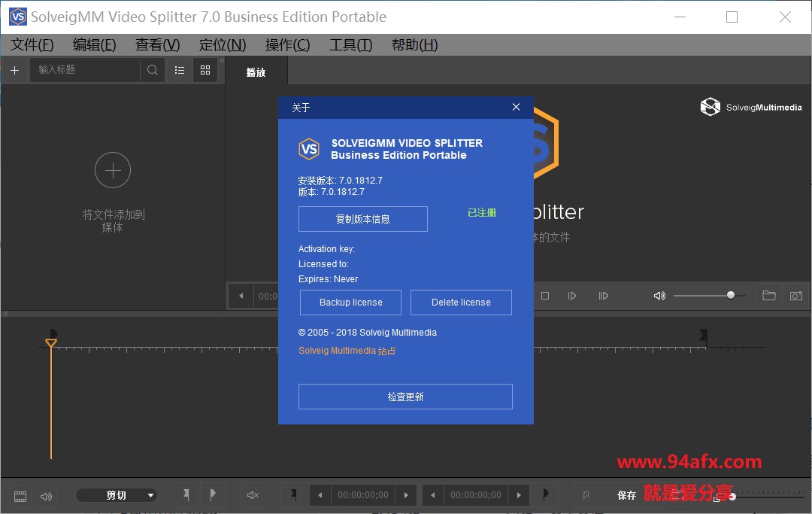Viewport: 812px width, 514px height.
Task: Switch media library to list view
Action: tap(180, 70)
